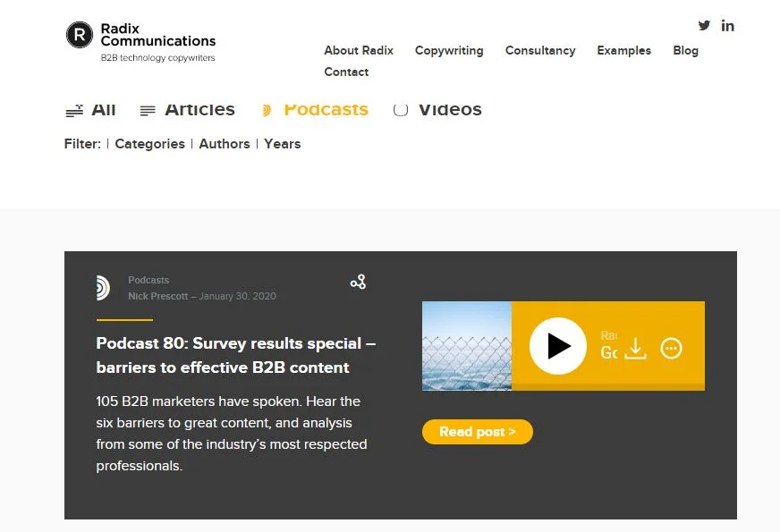This screenshot has height=532, width=780.
Task: Share podcast 80 via share icon
Action: pos(358,282)
